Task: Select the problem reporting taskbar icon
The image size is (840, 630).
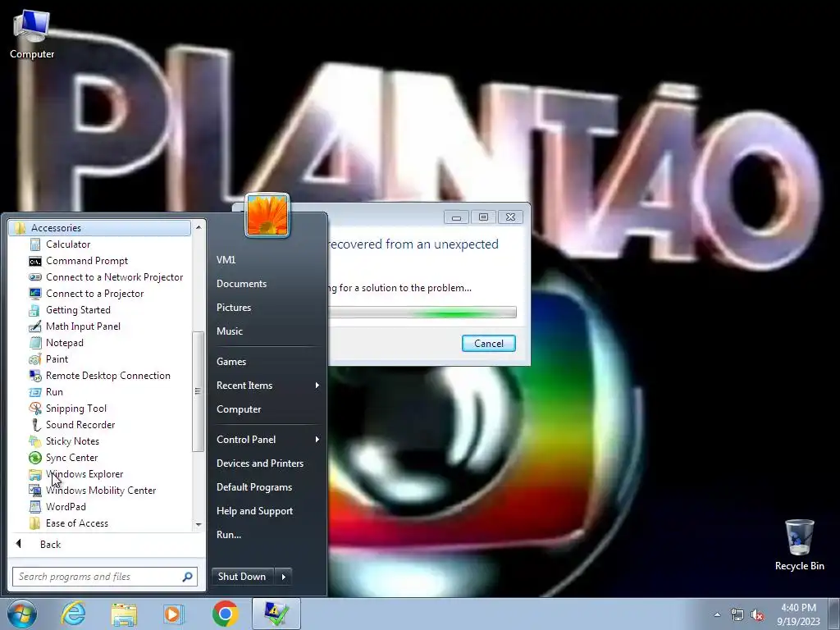Action: (x=276, y=614)
